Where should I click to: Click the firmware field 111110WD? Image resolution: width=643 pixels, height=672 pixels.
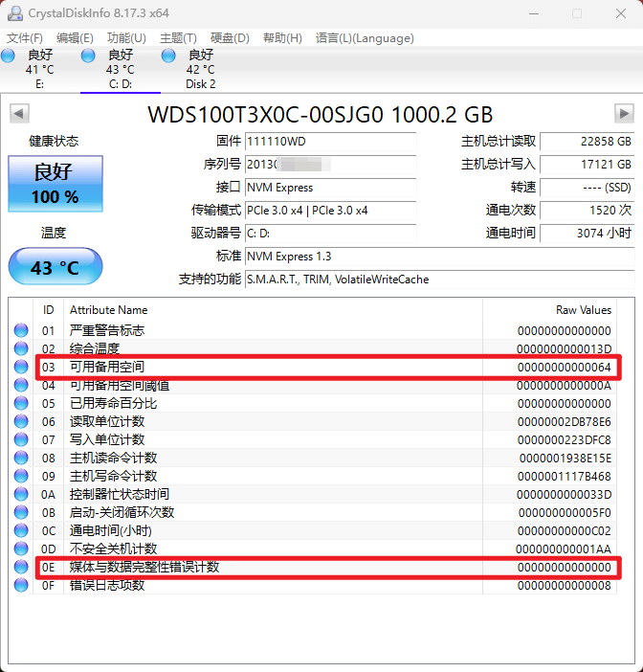coord(330,142)
